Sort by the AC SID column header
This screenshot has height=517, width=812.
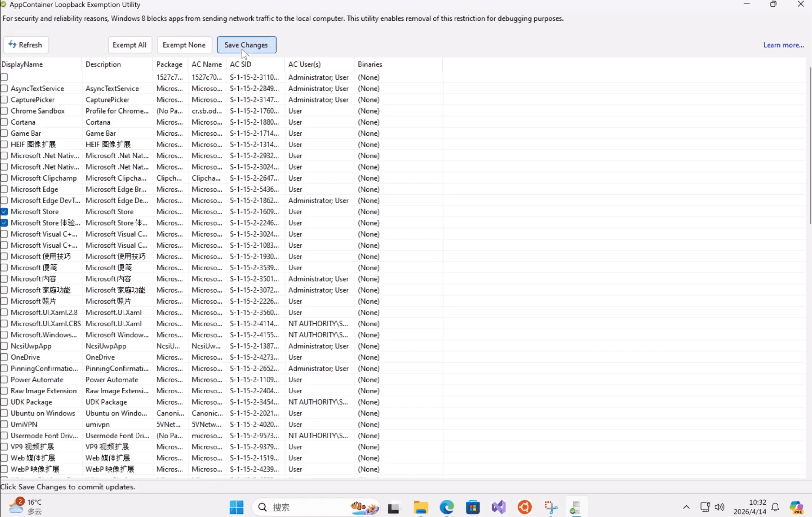pos(256,64)
